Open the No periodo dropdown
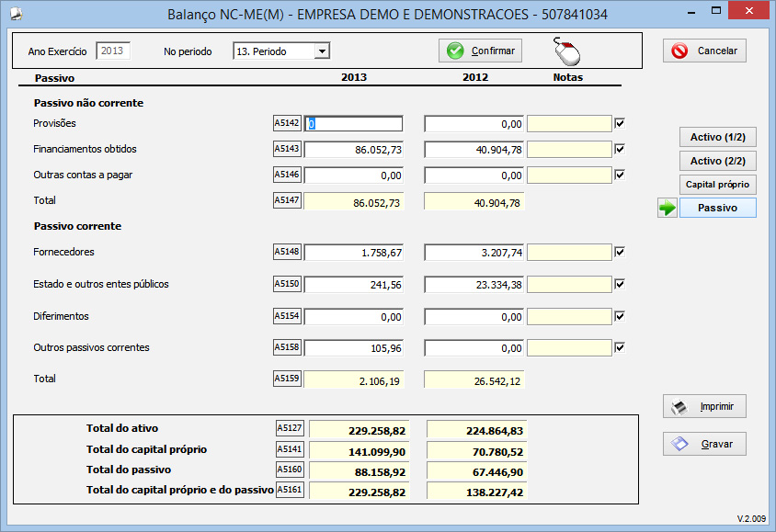Viewport: 776px width, 532px height. pos(322,51)
